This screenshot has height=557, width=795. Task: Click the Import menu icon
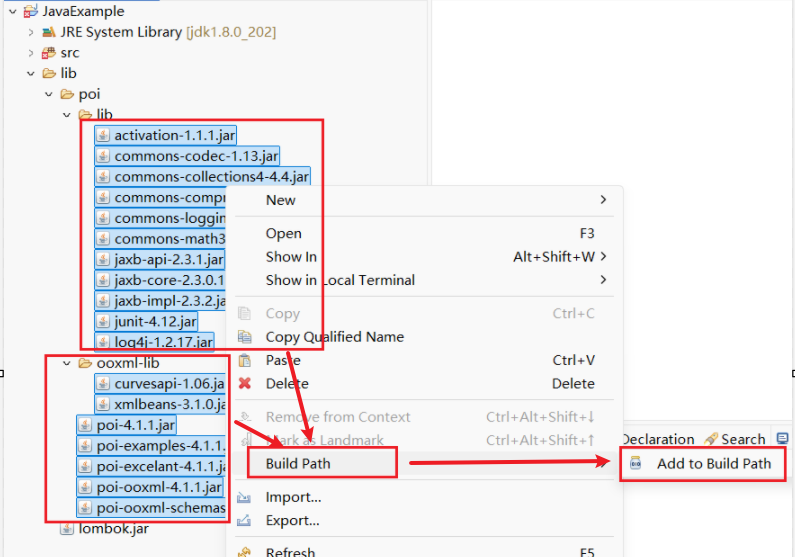(244, 497)
